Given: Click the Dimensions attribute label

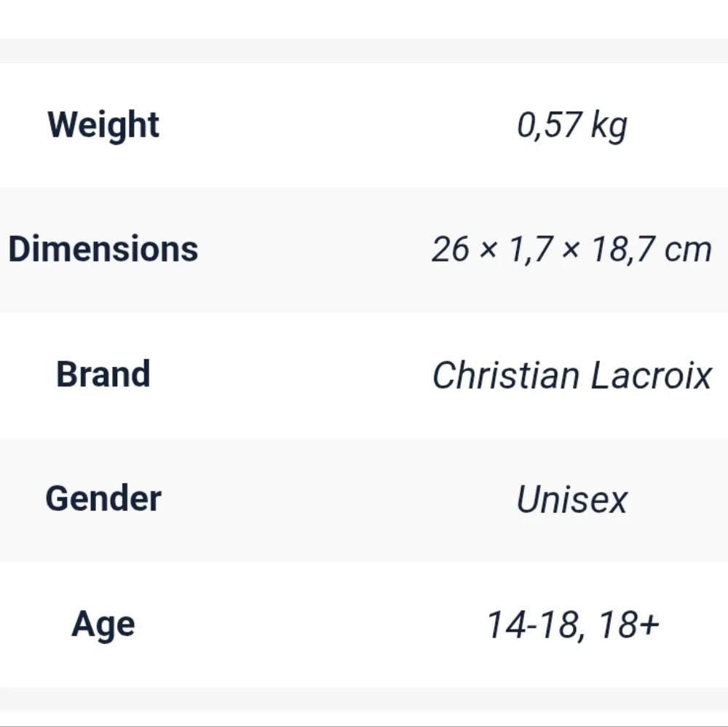Looking at the screenshot, I should pyautogui.click(x=103, y=249).
